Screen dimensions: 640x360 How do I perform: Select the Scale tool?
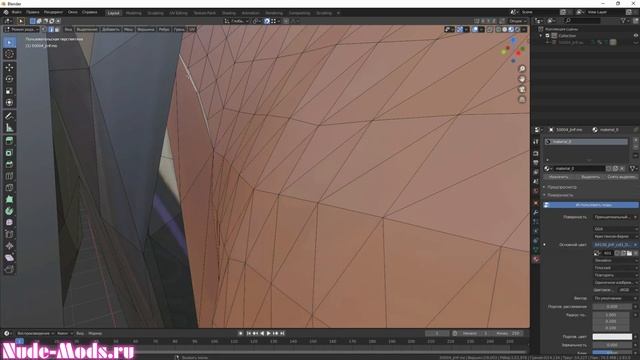click(x=9, y=91)
